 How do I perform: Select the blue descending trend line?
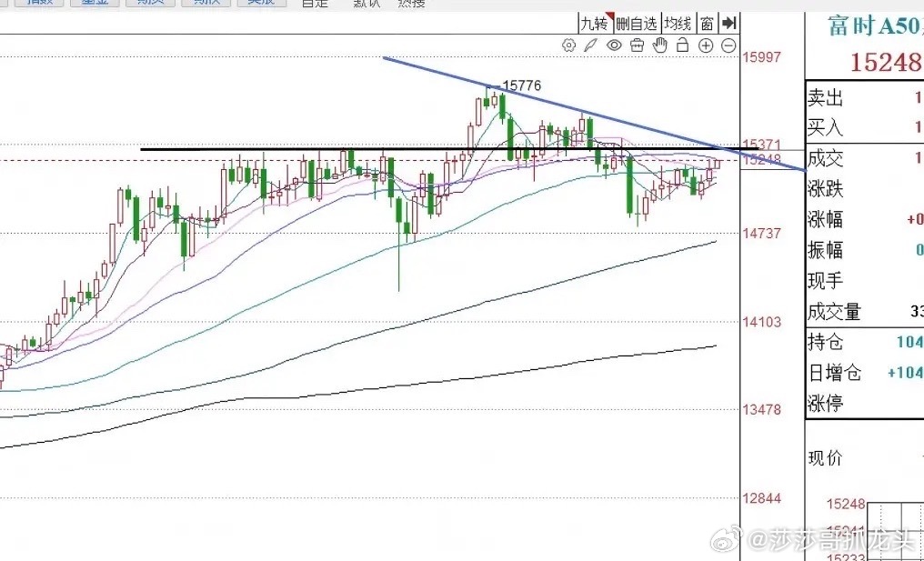point(594,115)
